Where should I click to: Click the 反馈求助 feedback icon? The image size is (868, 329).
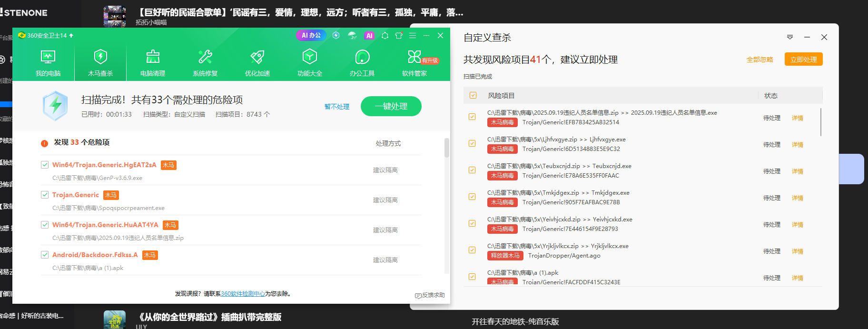coord(418,296)
